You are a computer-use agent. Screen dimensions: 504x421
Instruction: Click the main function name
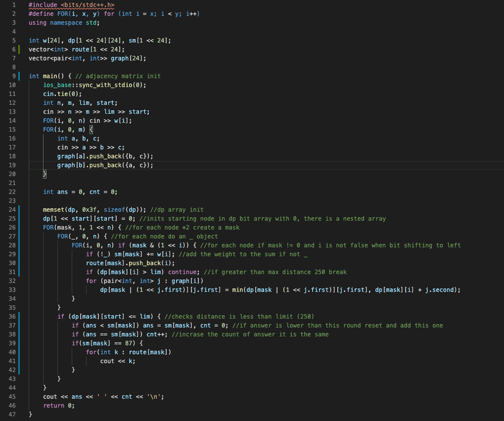coord(50,76)
